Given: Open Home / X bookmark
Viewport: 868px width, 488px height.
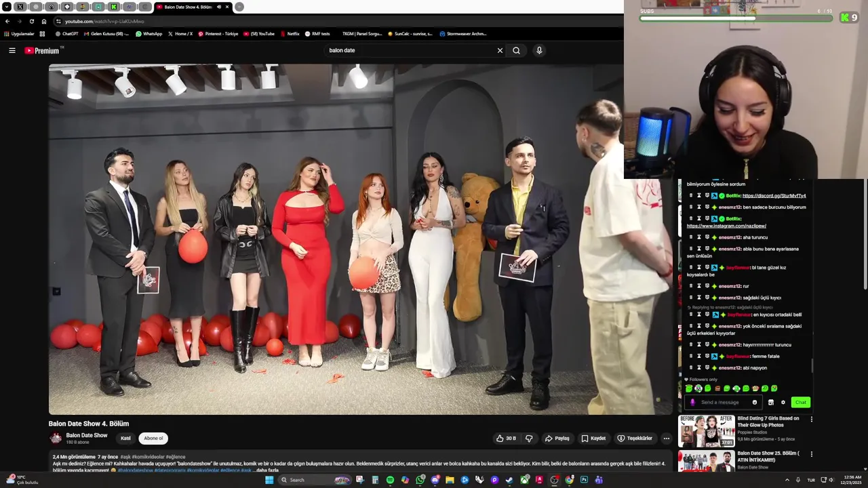Looking at the screenshot, I should [x=180, y=34].
